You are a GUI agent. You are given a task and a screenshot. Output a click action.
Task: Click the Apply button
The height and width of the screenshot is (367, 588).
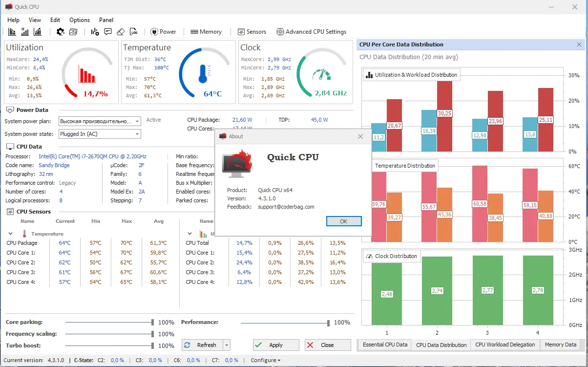tap(276, 345)
